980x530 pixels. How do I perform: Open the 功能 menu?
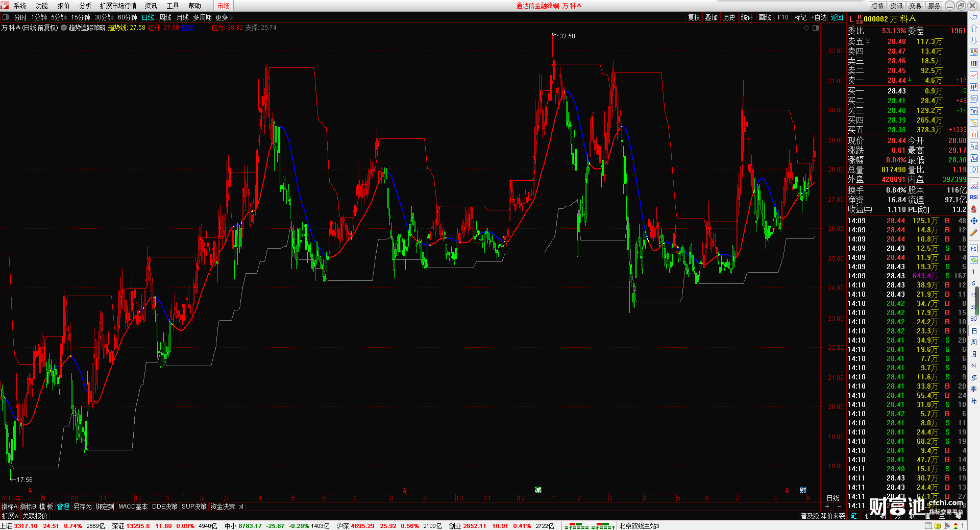(42, 6)
